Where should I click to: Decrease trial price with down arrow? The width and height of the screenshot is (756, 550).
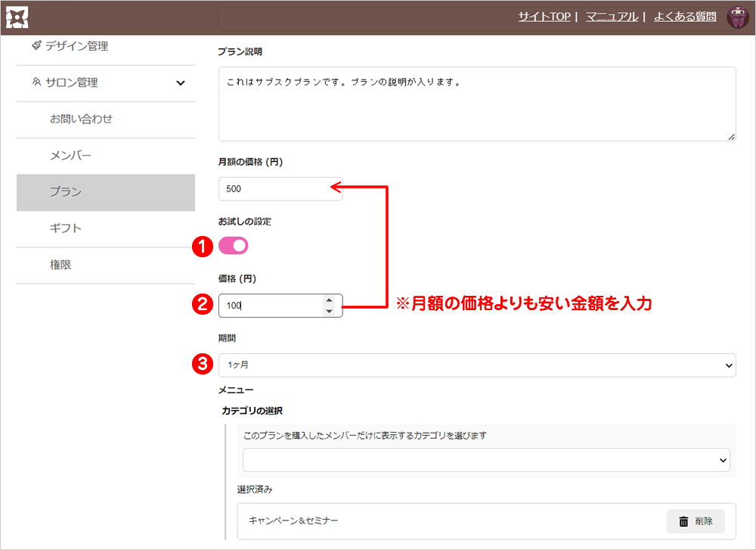(329, 311)
